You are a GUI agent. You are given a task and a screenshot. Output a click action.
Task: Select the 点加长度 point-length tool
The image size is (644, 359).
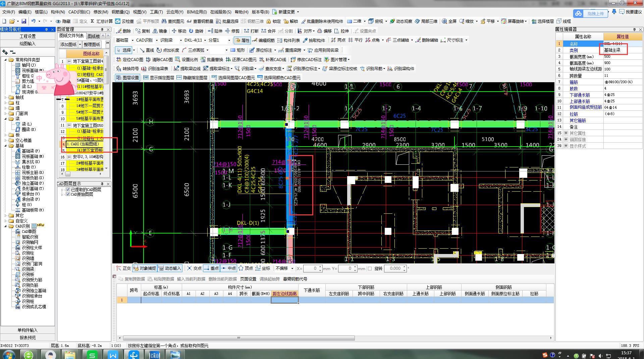tap(168, 50)
